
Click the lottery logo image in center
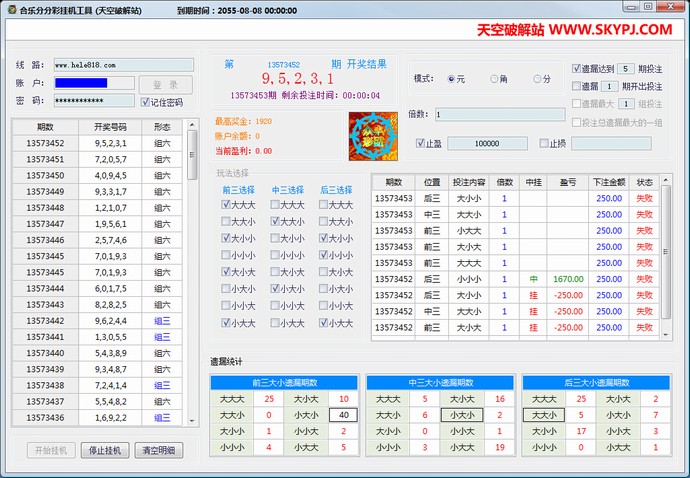click(366, 132)
